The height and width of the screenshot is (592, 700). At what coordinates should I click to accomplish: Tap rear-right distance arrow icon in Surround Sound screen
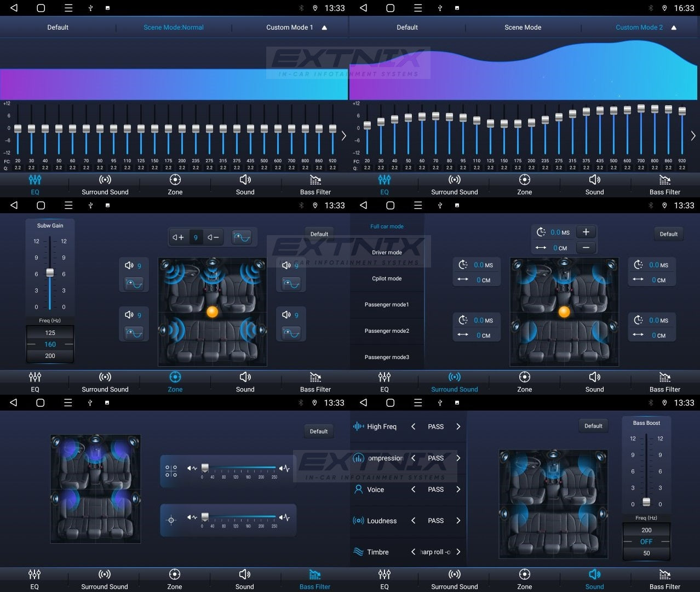(x=638, y=334)
